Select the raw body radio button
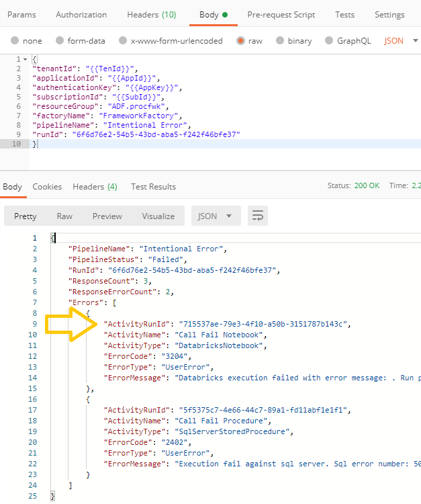 coord(240,41)
